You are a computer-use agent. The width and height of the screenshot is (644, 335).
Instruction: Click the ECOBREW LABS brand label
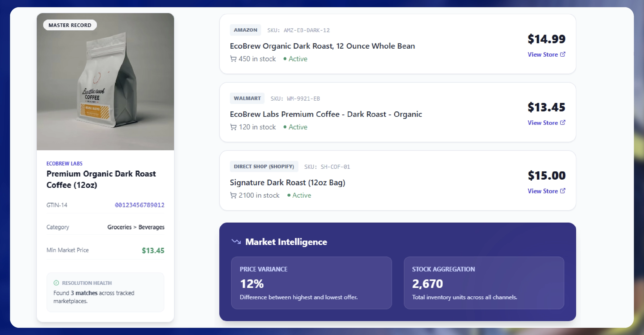tap(65, 164)
